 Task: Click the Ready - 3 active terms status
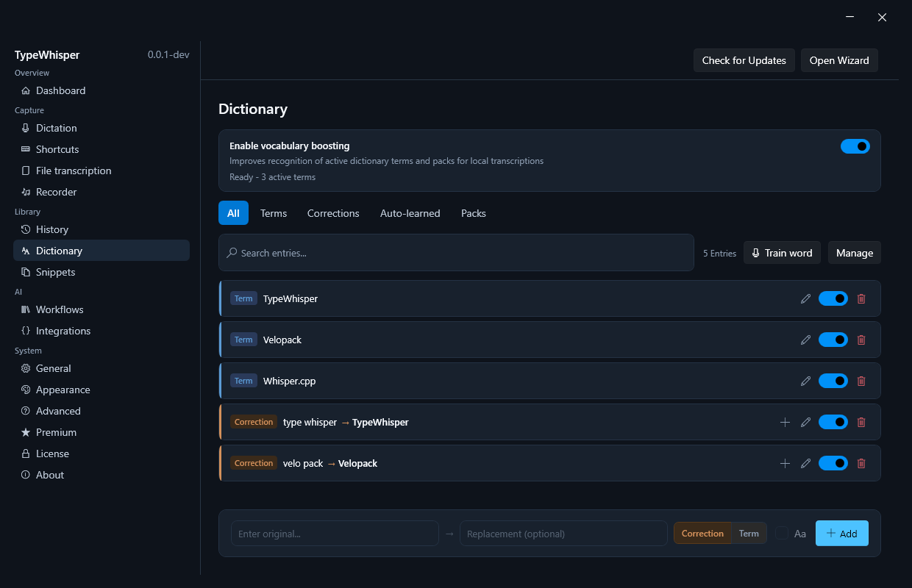click(x=272, y=177)
